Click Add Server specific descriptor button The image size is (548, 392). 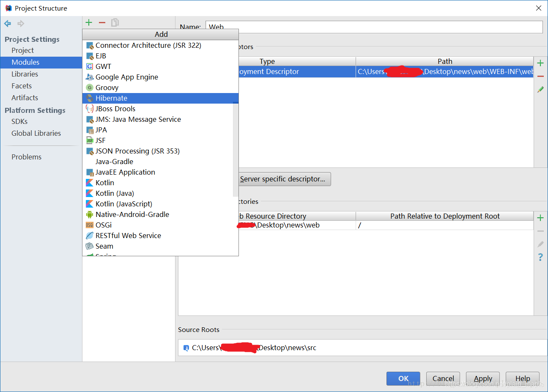pyautogui.click(x=285, y=179)
